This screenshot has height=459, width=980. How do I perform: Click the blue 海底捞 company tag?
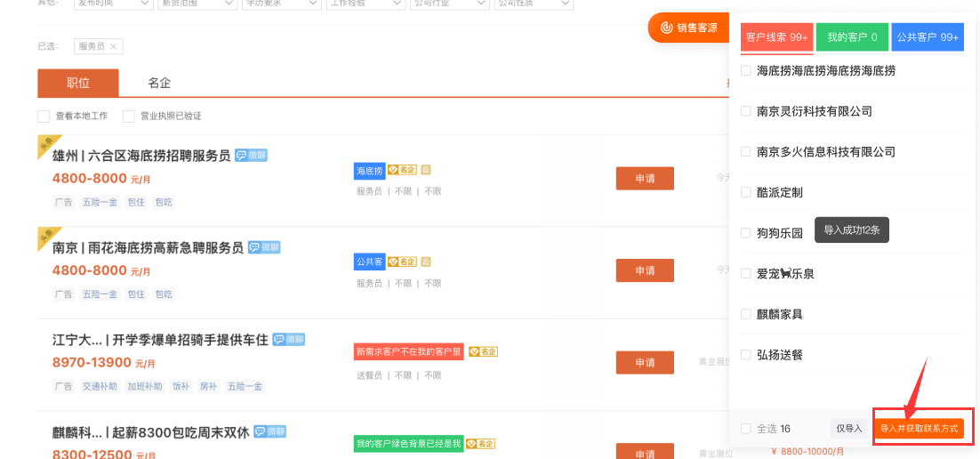pyautogui.click(x=369, y=170)
